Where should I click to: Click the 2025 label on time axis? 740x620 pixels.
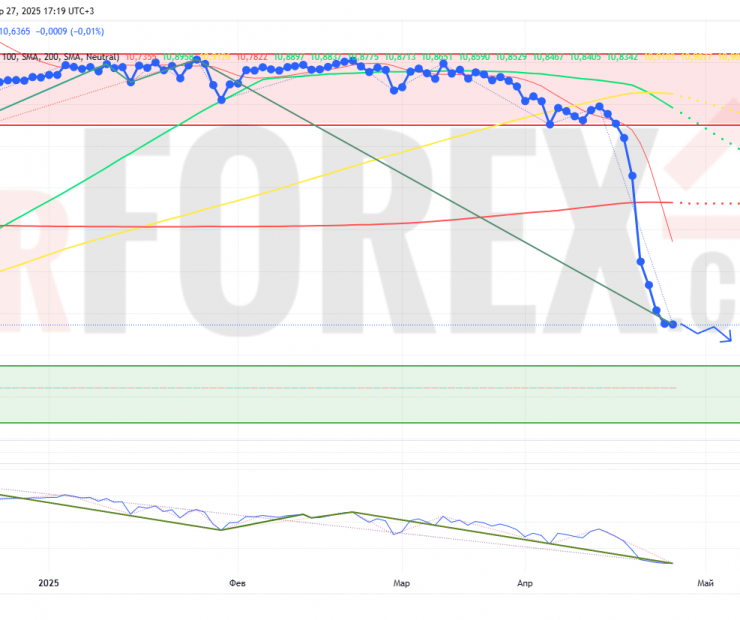49,583
